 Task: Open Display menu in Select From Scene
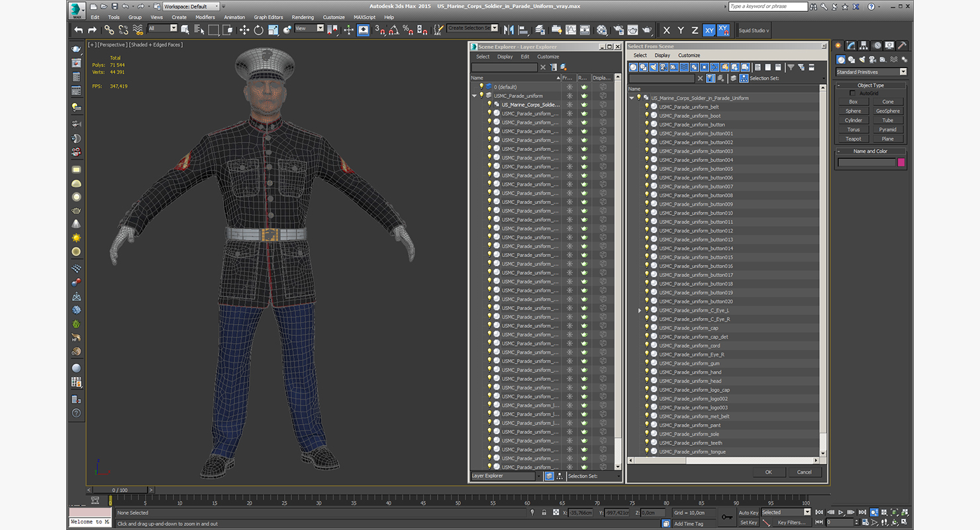click(662, 56)
